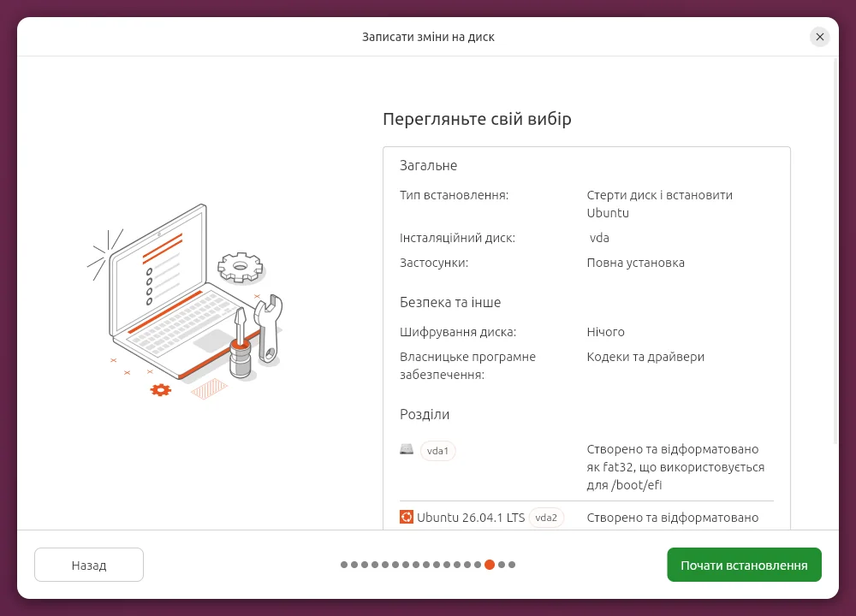Click value Стерти диск і встановити Ubuntu
The height and width of the screenshot is (616, 856).
tap(659, 204)
